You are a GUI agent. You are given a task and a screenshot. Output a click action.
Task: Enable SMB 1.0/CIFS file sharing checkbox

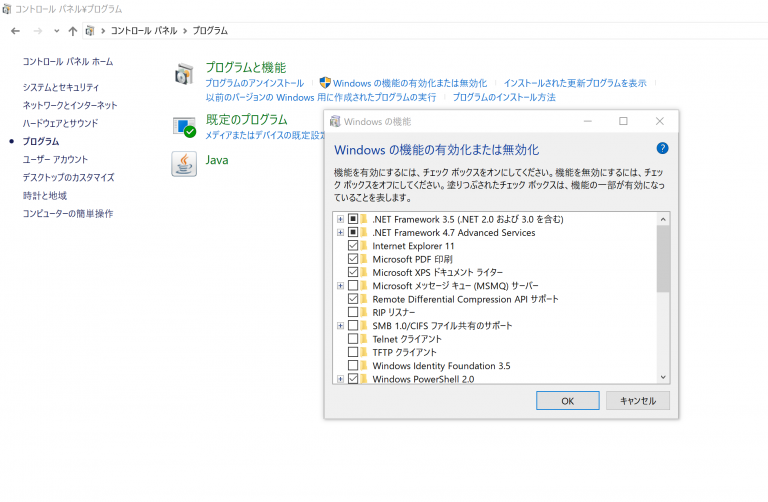pyautogui.click(x=353, y=325)
